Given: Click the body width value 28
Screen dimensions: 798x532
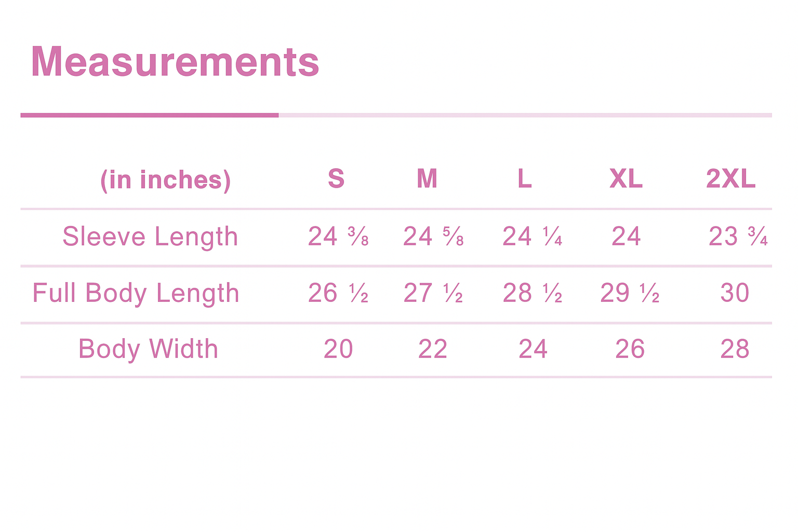Looking at the screenshot, I should point(735,349).
